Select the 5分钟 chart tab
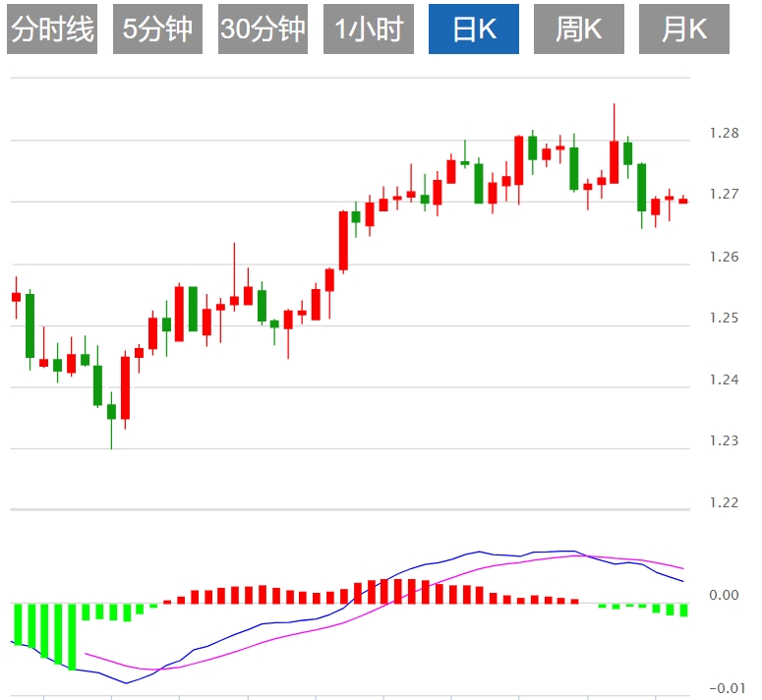The image size is (762, 700). (157, 29)
